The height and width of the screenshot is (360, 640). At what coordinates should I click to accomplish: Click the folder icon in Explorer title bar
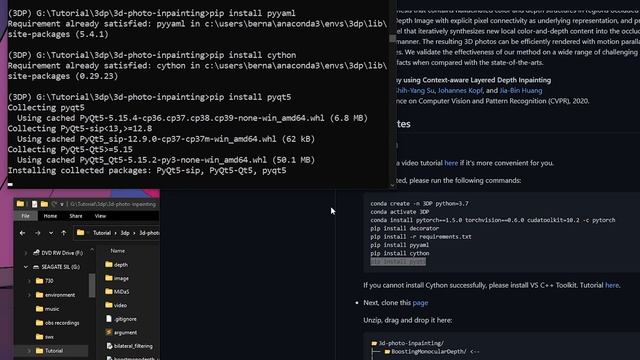click(x=20, y=204)
